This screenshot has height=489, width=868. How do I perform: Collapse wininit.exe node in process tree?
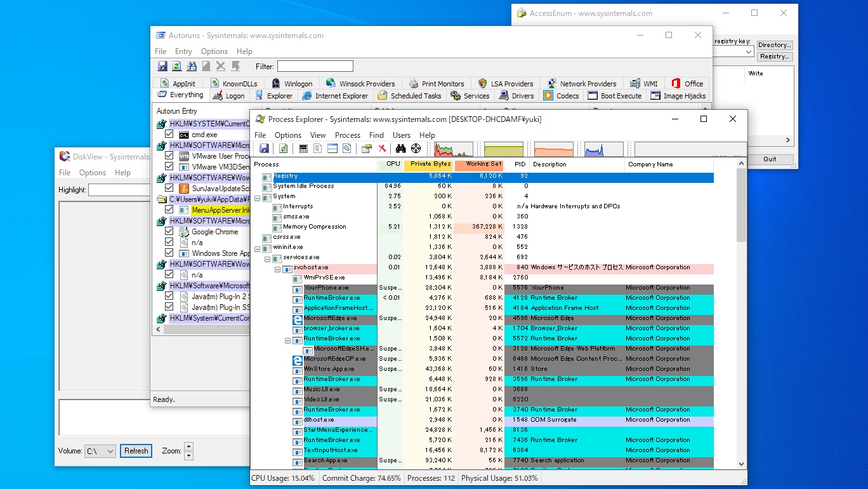pyautogui.click(x=257, y=249)
